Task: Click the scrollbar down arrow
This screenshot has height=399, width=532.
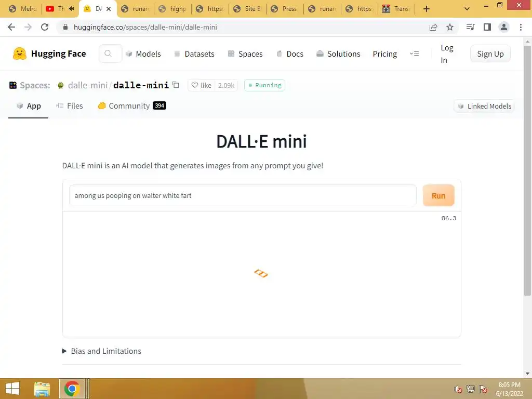Action: 527,374
